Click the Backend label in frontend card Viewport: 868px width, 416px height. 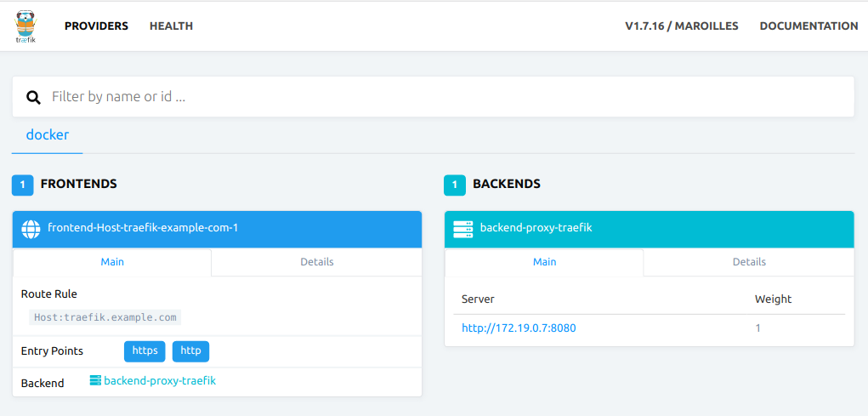[x=42, y=384]
